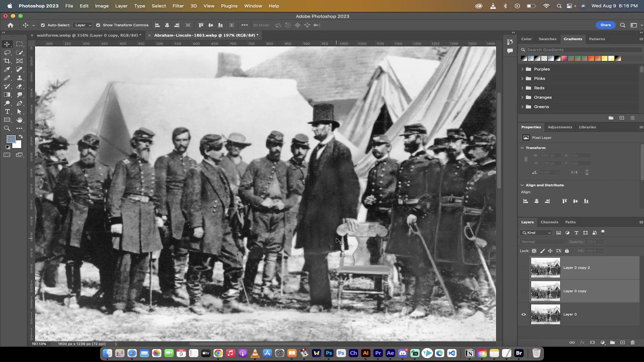This screenshot has height=362, width=644.
Task: Hide Layer 0 visibility eye
Action: click(x=524, y=314)
